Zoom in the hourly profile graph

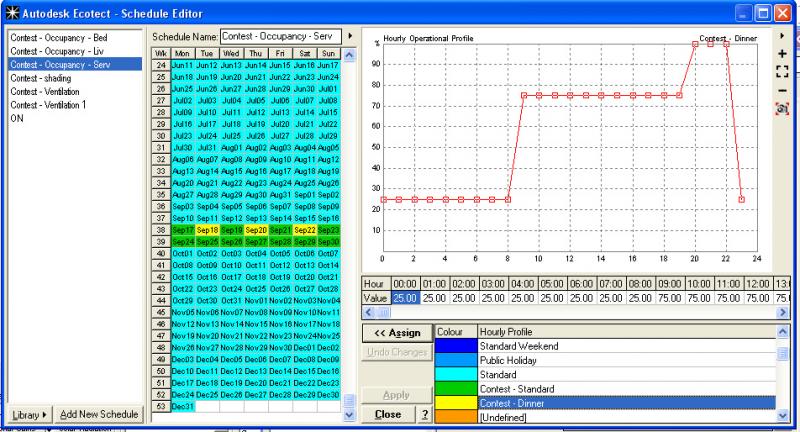click(782, 54)
